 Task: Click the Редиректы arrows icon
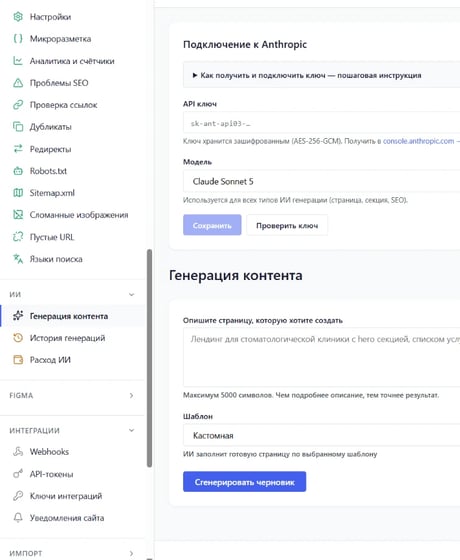click(x=18, y=149)
